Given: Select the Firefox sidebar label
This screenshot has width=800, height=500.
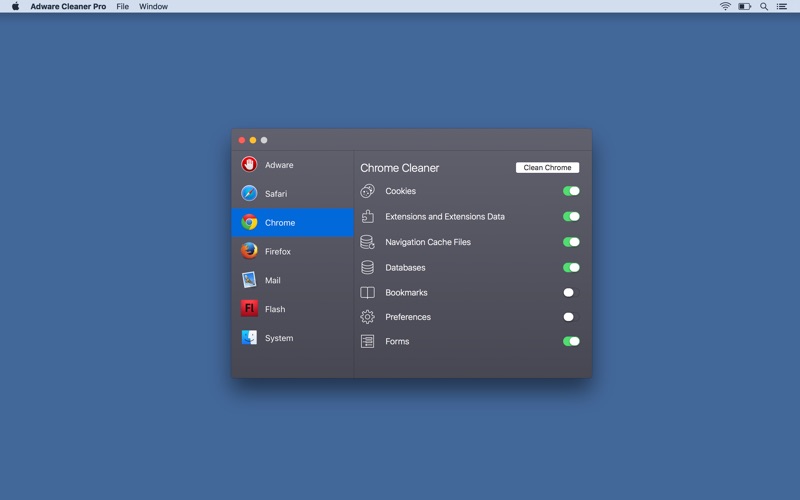Looking at the screenshot, I should 278,252.
